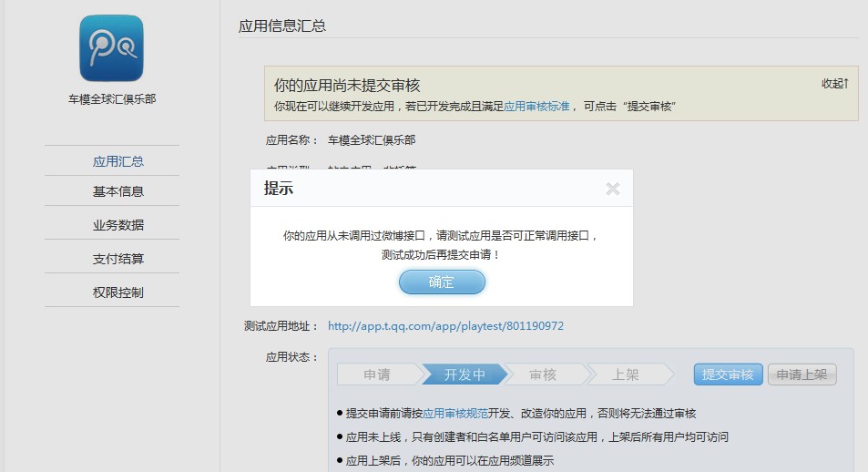Click the 申请上架 button
This screenshot has height=472, width=868.
pos(802,375)
